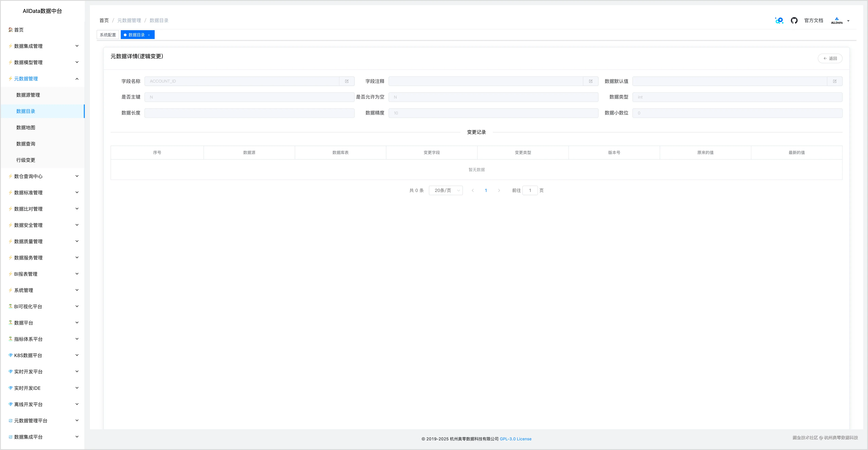The image size is (868, 450).
Task: Click edit icon in 字段名称 field
Action: [347, 81]
